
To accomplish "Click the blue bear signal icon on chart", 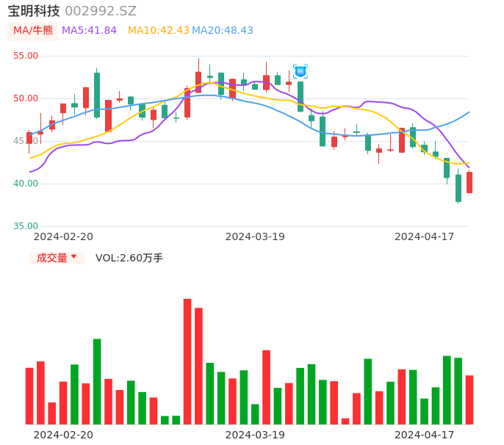I will [x=300, y=71].
